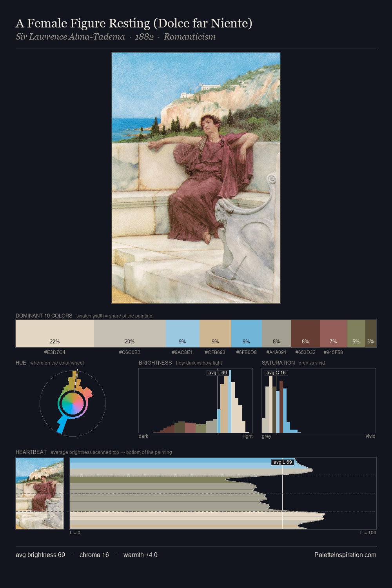Screen dimensions: 392x588
Task: Select the 20% grey-beige swatch
Action: coord(130,334)
